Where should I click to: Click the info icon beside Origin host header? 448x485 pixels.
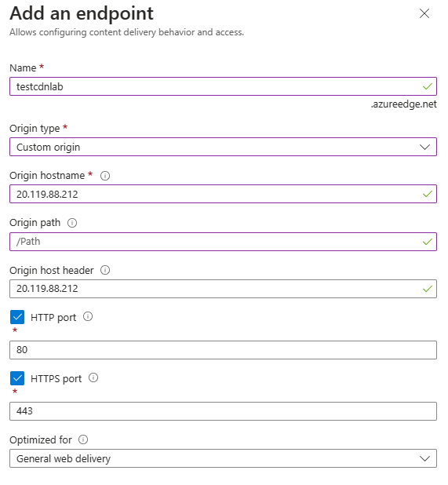click(x=105, y=270)
